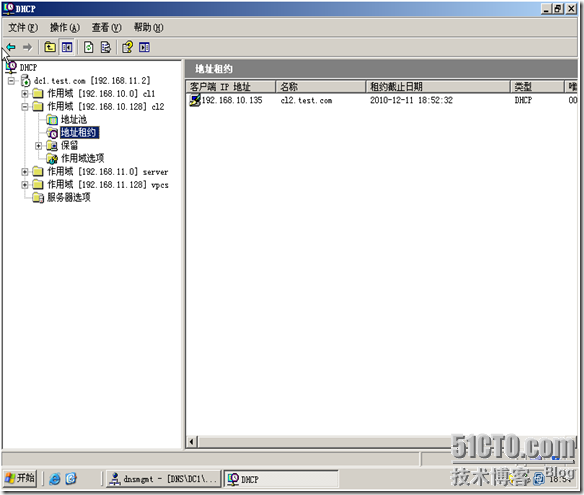Screen dimensions: 584x495
Task: Select the 作用域选项 tree item
Action: tap(83, 159)
